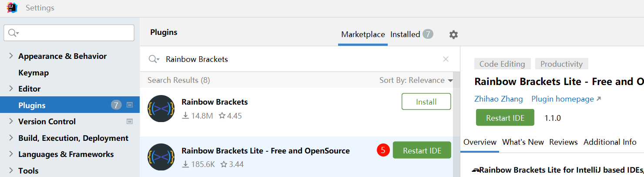Open the What's New tab
644x177 pixels.
(x=523, y=142)
